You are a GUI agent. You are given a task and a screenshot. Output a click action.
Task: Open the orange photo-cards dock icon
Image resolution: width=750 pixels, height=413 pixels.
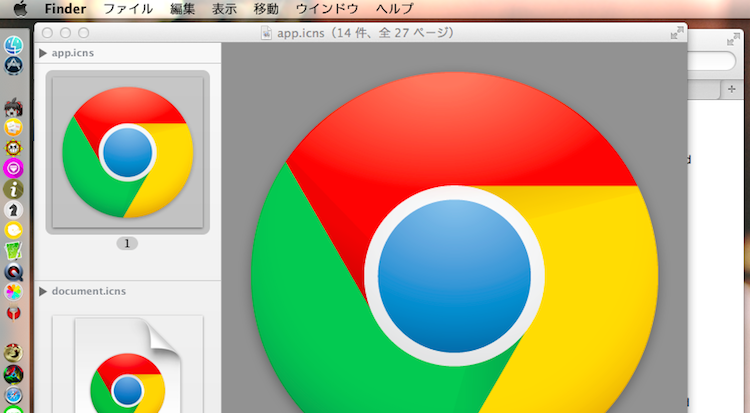coord(13,127)
